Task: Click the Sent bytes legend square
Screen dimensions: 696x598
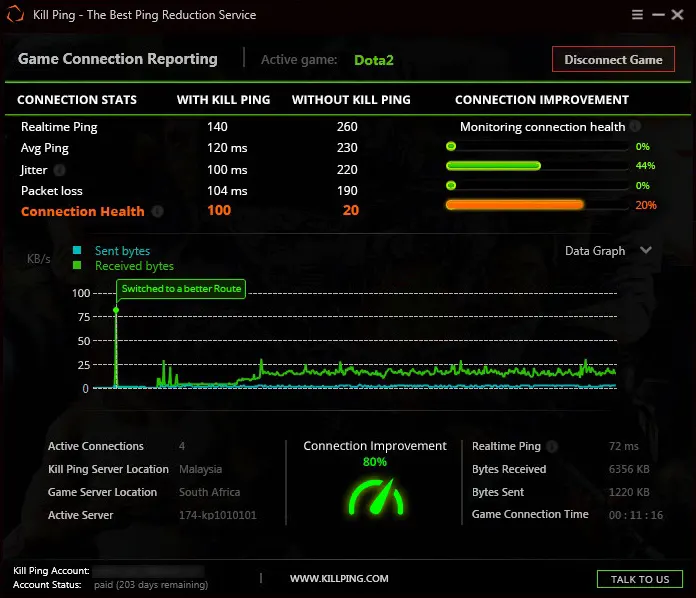Action: coord(77,250)
